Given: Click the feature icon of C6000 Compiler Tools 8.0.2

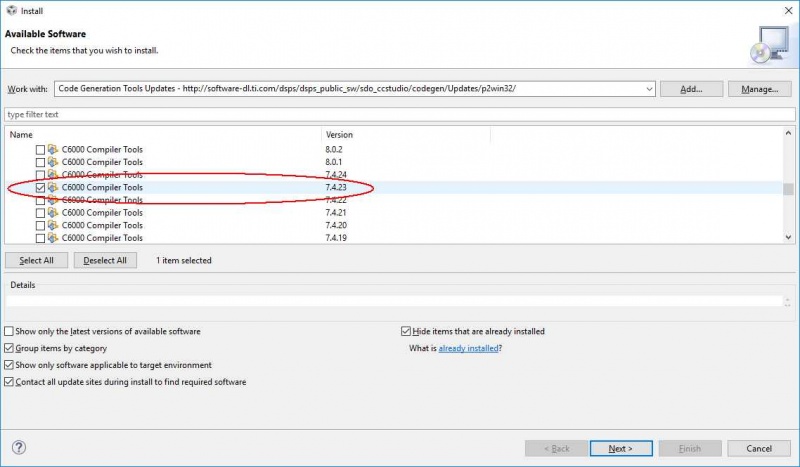Looking at the screenshot, I should (x=53, y=149).
